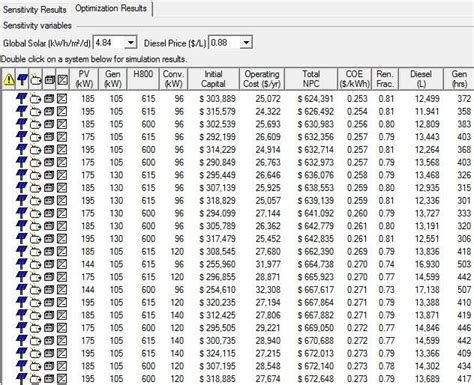Select gen hours value 503

[464, 264]
